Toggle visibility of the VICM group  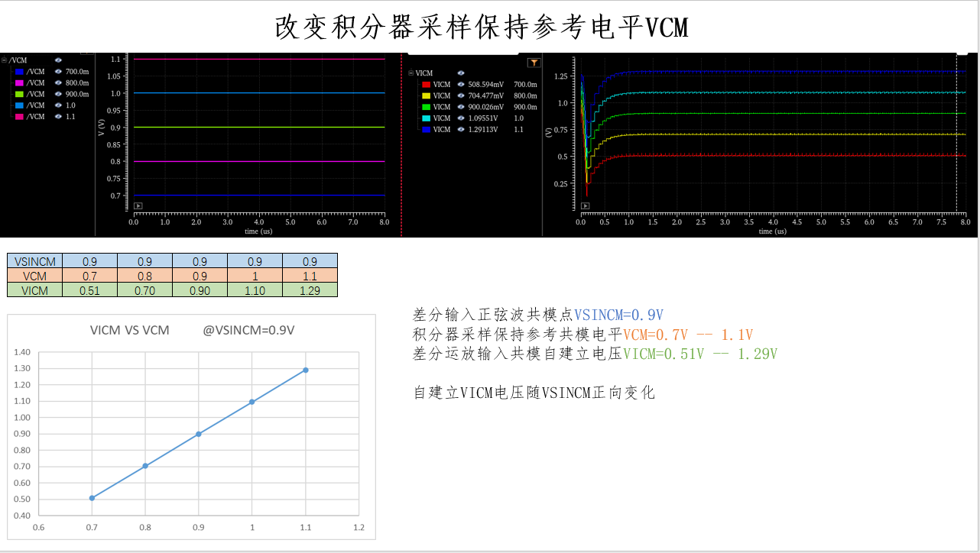[461, 73]
